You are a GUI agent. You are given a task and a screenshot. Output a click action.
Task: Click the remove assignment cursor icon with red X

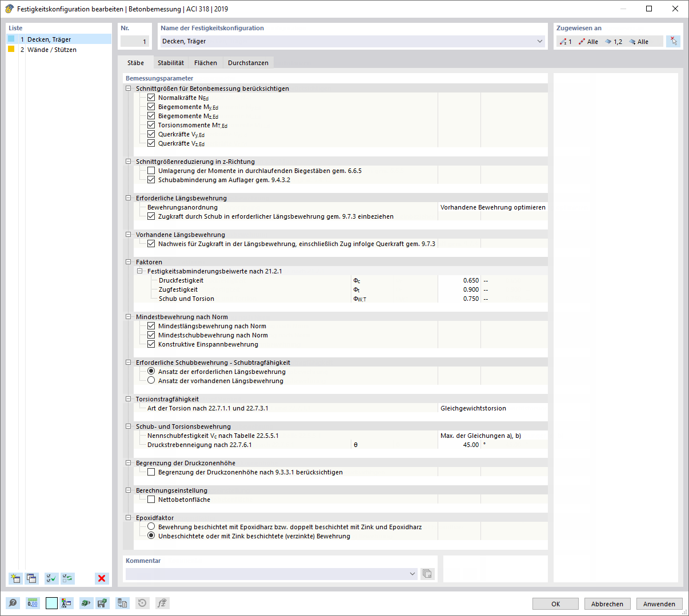(x=674, y=41)
